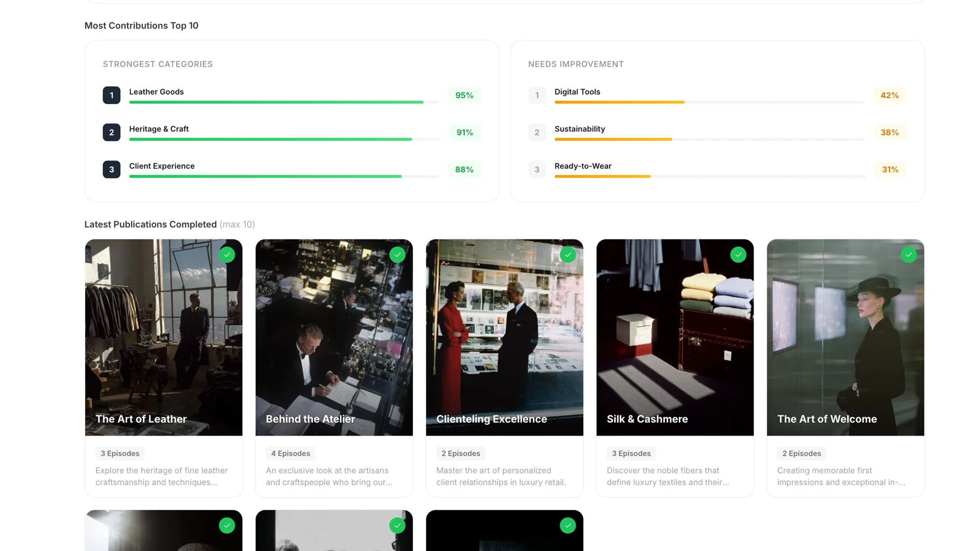Click the 4 Episodes tag on Behind the Atelier
Image resolution: width=980 pixels, height=551 pixels.
(290, 453)
